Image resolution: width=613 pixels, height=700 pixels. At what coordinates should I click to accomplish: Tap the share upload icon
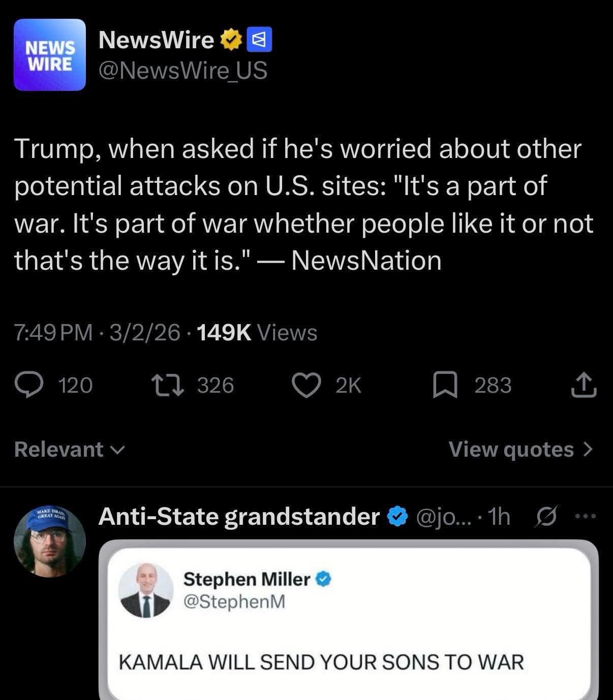584,385
